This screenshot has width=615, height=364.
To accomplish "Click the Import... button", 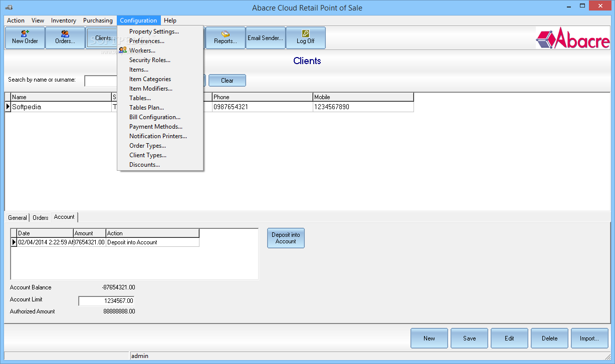I will [x=590, y=338].
